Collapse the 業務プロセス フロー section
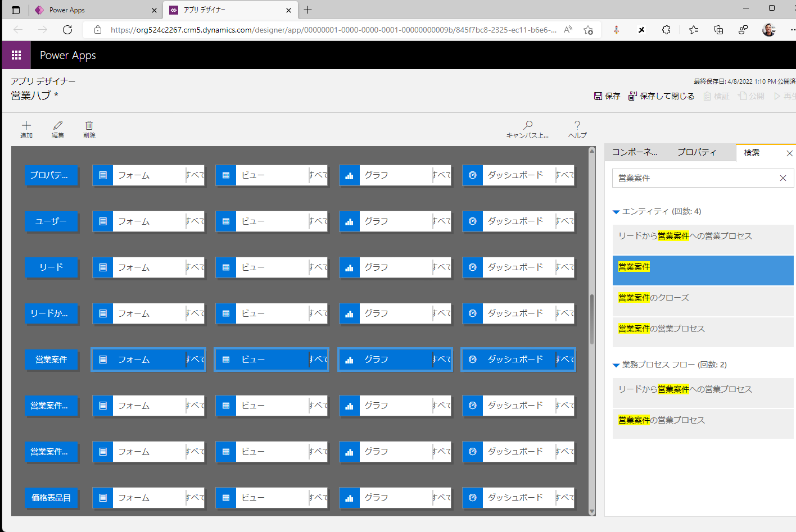 [617, 364]
